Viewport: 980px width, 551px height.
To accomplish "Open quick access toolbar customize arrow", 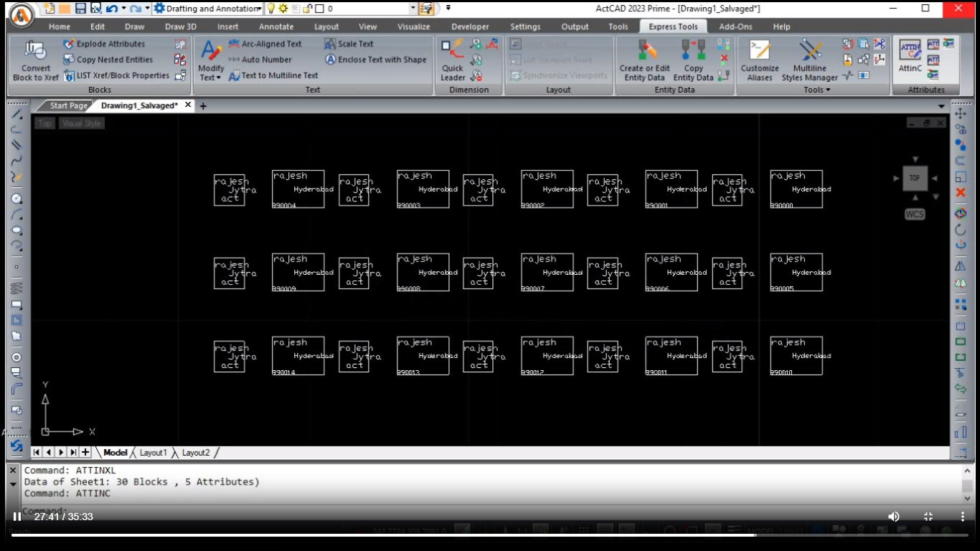I will [x=448, y=9].
